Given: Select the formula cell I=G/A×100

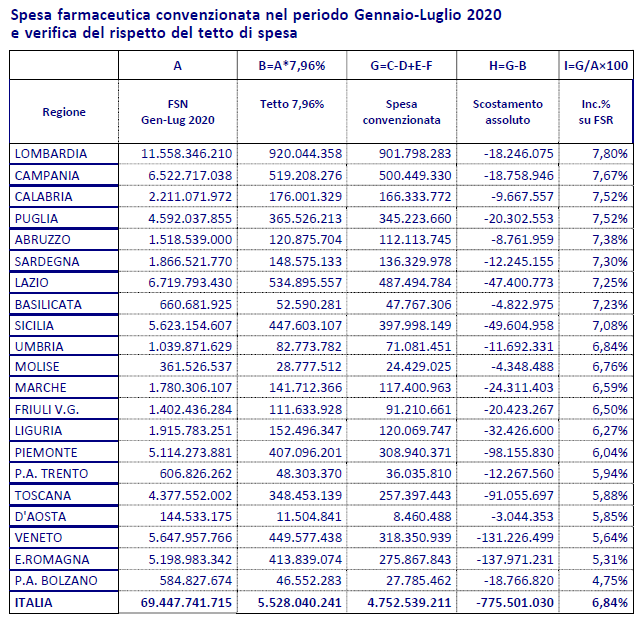Looking at the screenshot, I should tap(596, 65).
